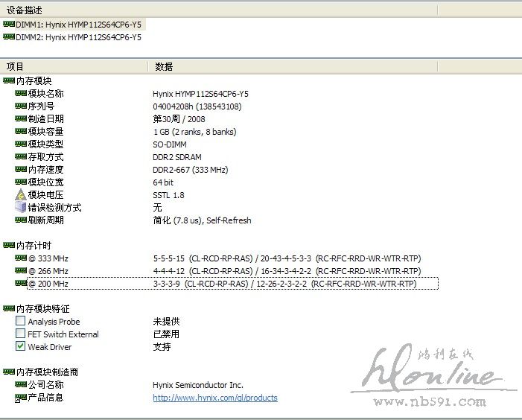The height and width of the screenshot is (420, 522).
Task: Select the 内存模块制造商 section heading
Action: [x=47, y=372]
